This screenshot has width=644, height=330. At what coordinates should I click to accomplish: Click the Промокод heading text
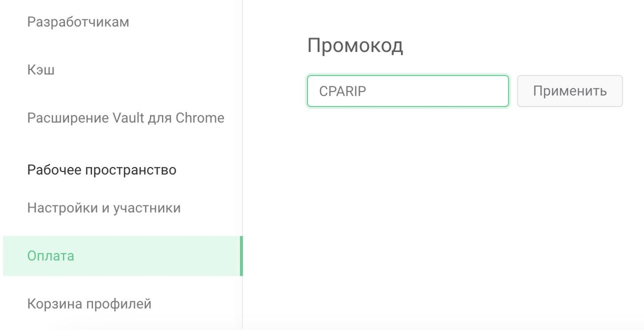pyautogui.click(x=355, y=46)
